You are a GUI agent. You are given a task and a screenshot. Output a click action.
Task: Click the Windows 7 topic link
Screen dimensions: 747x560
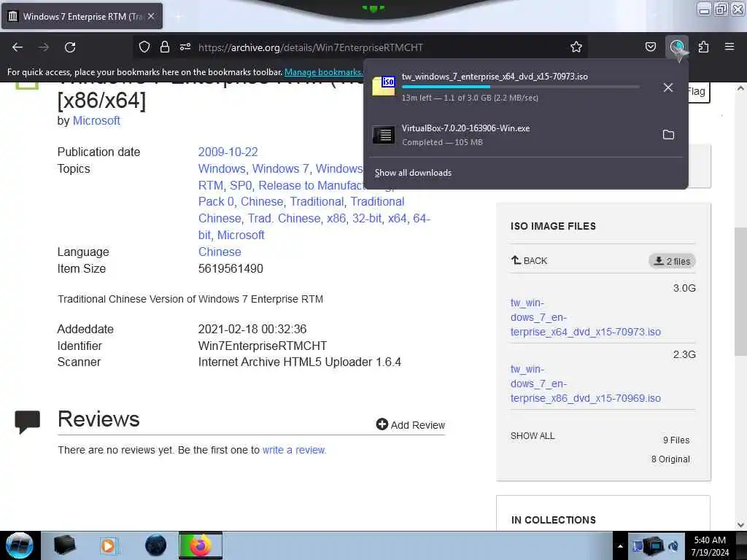(x=281, y=168)
